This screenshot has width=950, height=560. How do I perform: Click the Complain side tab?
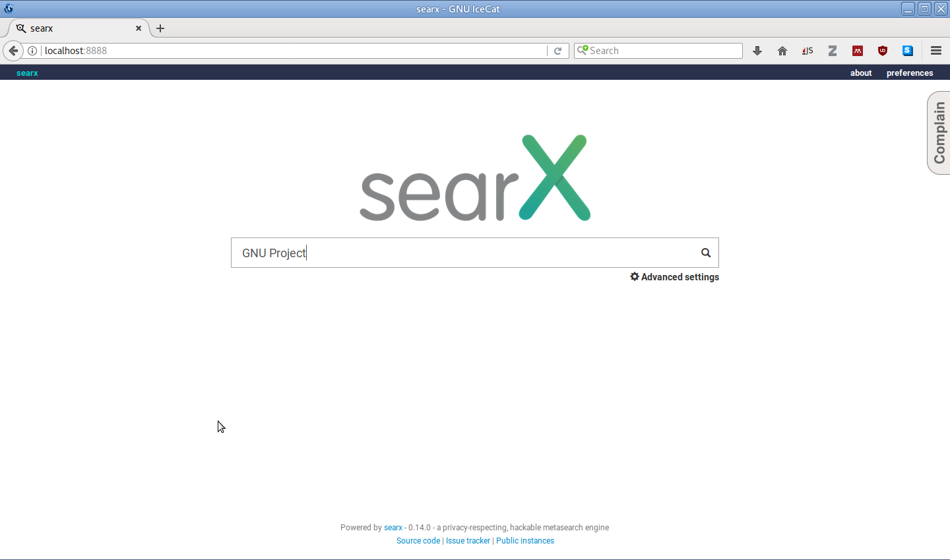[x=939, y=133]
